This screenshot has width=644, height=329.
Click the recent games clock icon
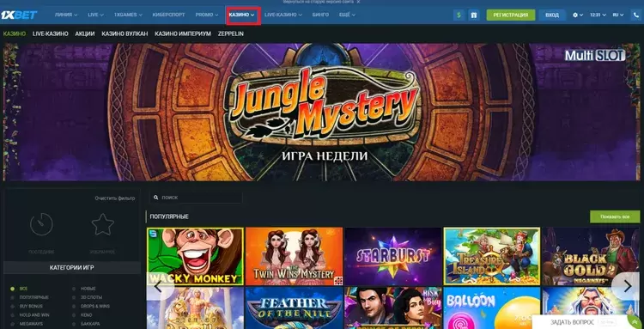41,224
